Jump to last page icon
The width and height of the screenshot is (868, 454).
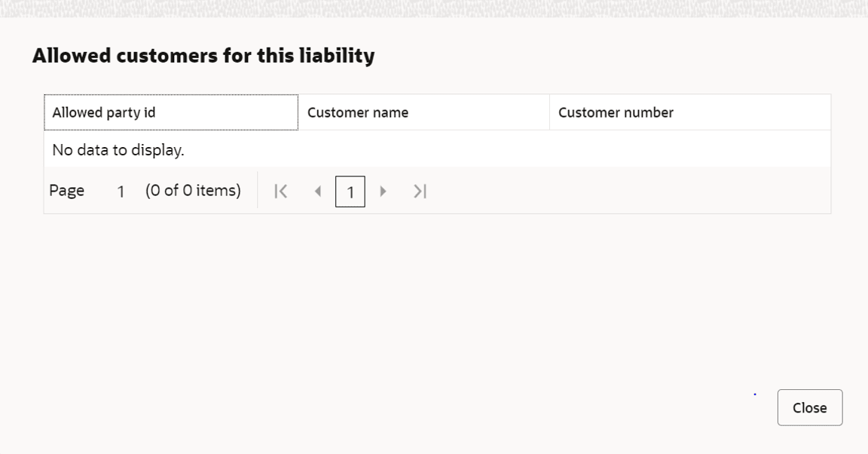pos(420,192)
